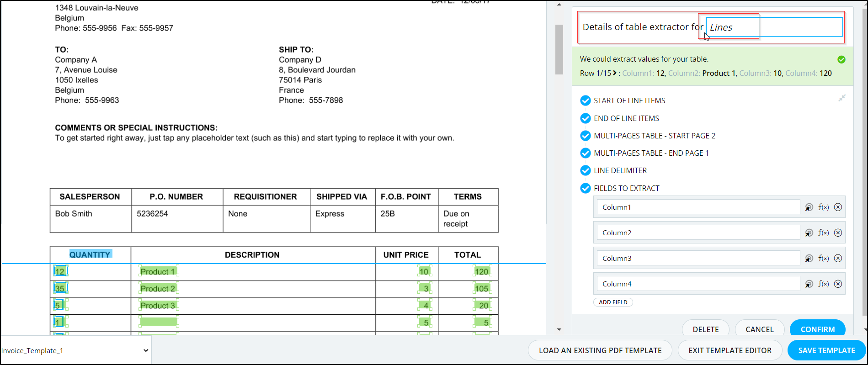Click the Row 1/15 label

pyautogui.click(x=595, y=73)
